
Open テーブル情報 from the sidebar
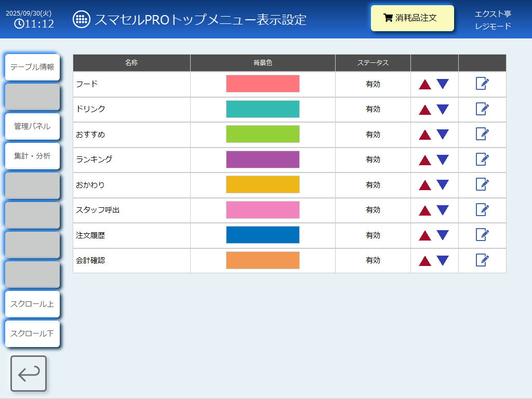pos(32,67)
